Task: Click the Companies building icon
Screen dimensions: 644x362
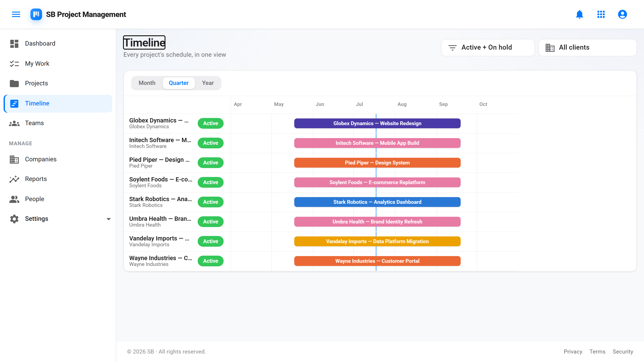Action: click(14, 159)
